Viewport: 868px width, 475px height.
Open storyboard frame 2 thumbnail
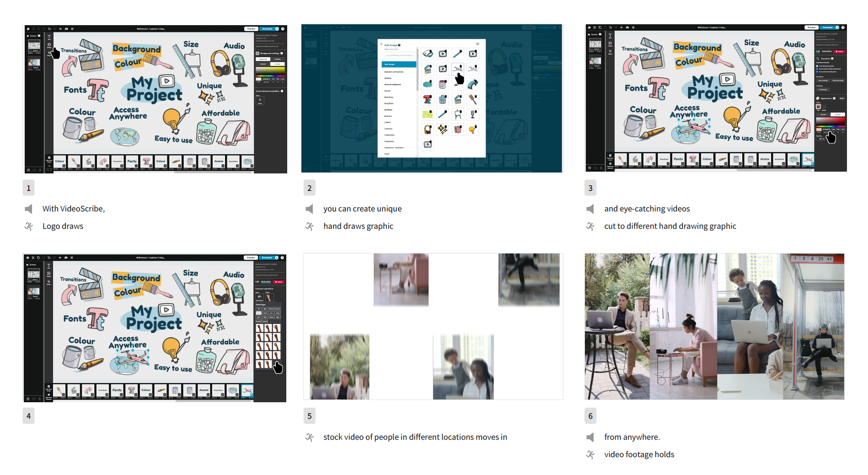[x=433, y=98]
